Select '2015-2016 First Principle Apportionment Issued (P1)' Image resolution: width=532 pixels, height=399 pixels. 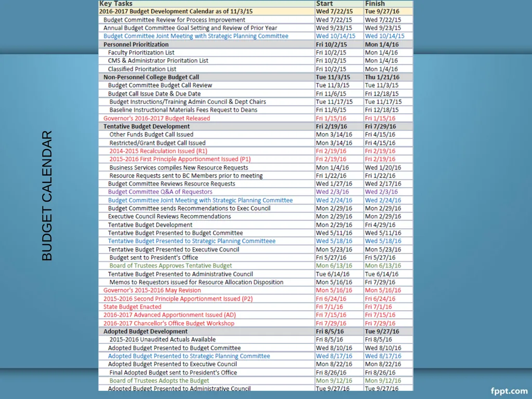pyautogui.click(x=180, y=159)
